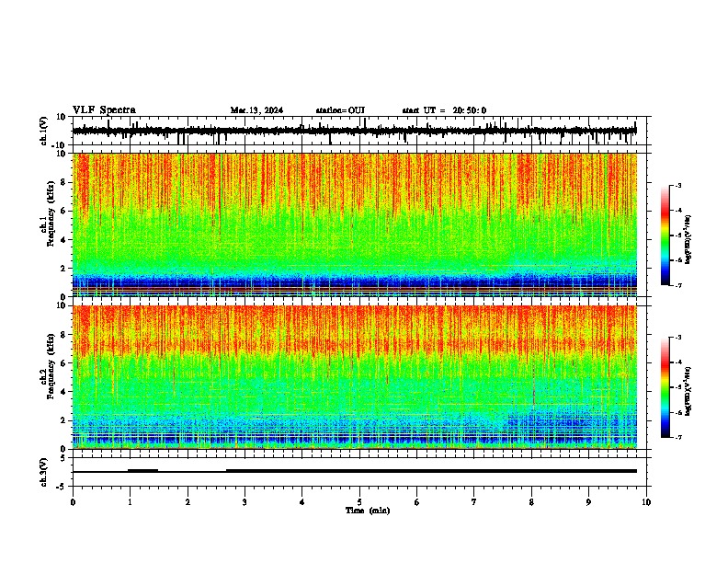This screenshot has height=563, width=728.
Task: Click the "-5" tick on ch.3(V) axis
Action: (x=62, y=487)
